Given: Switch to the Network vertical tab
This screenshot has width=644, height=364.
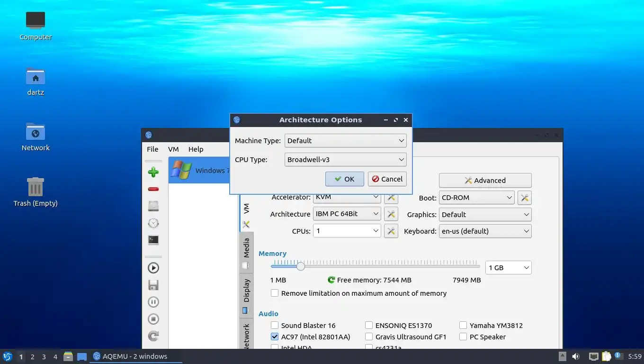Looking at the screenshot, I should [246, 335].
